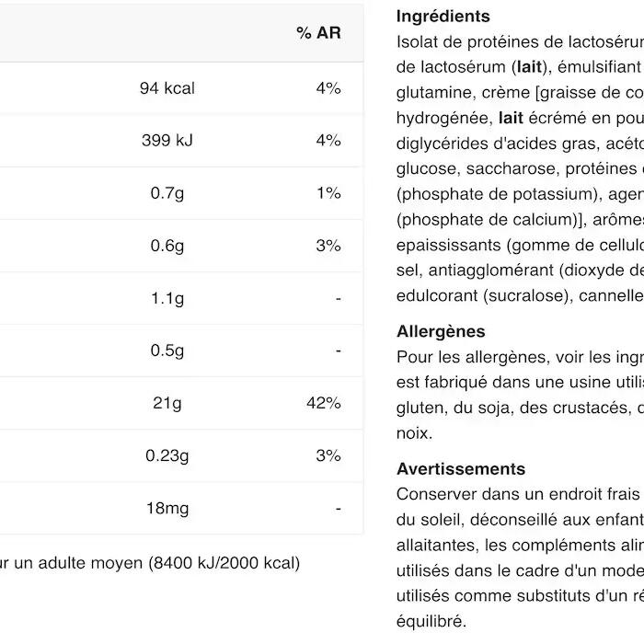This screenshot has width=644, height=644.
Task: Select the 0.6g table value
Action: pos(167,246)
